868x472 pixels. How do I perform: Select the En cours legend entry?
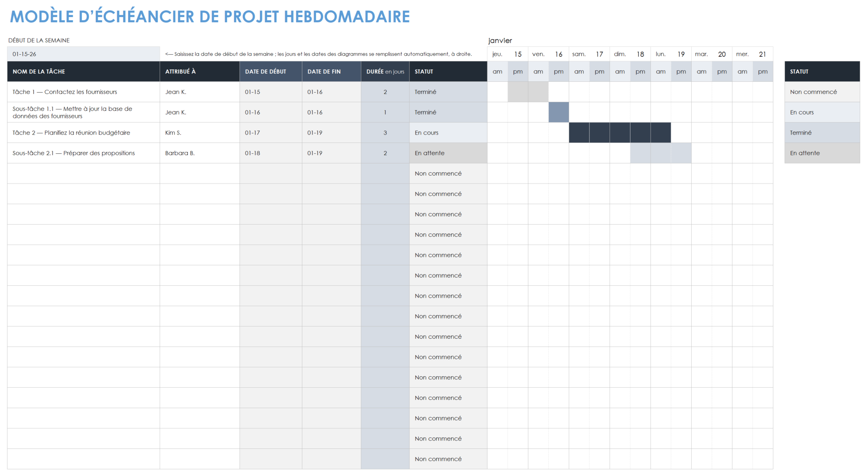pos(822,112)
